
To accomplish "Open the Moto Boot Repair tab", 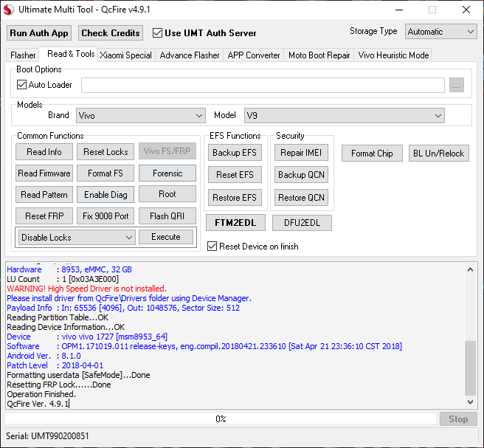I will pos(319,55).
